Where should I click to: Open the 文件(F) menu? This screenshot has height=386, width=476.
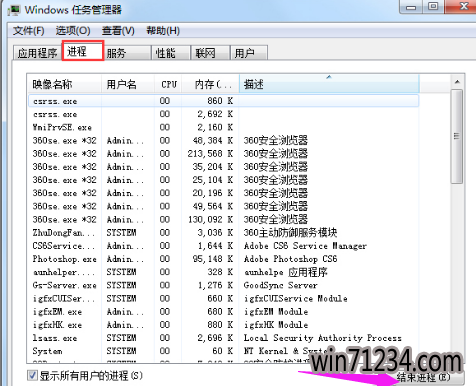29,31
